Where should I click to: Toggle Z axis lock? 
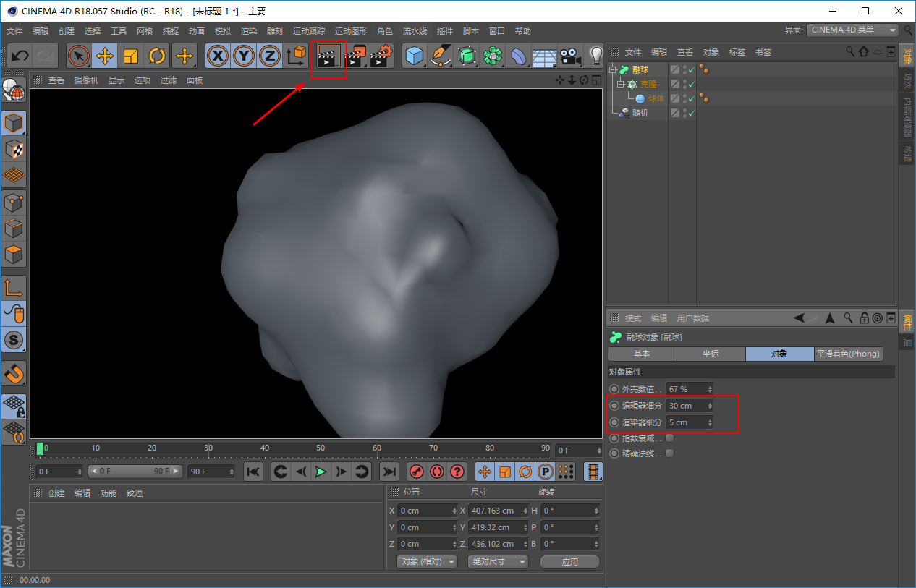coord(270,56)
